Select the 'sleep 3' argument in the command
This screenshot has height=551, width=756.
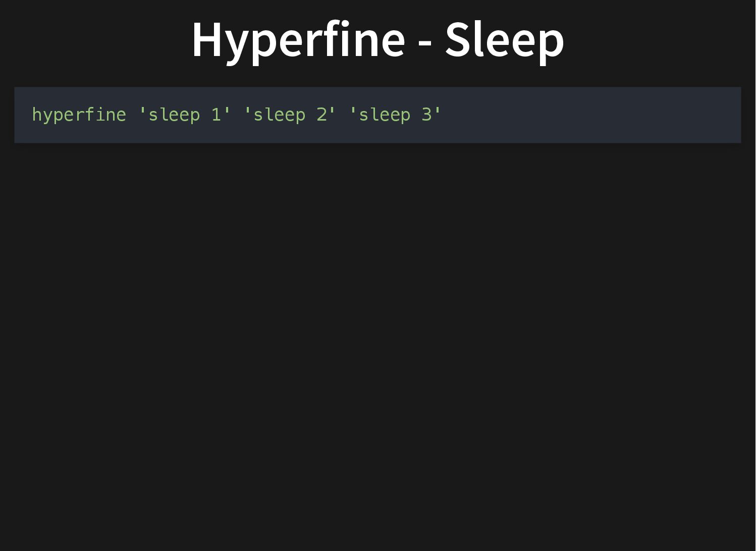[395, 115]
